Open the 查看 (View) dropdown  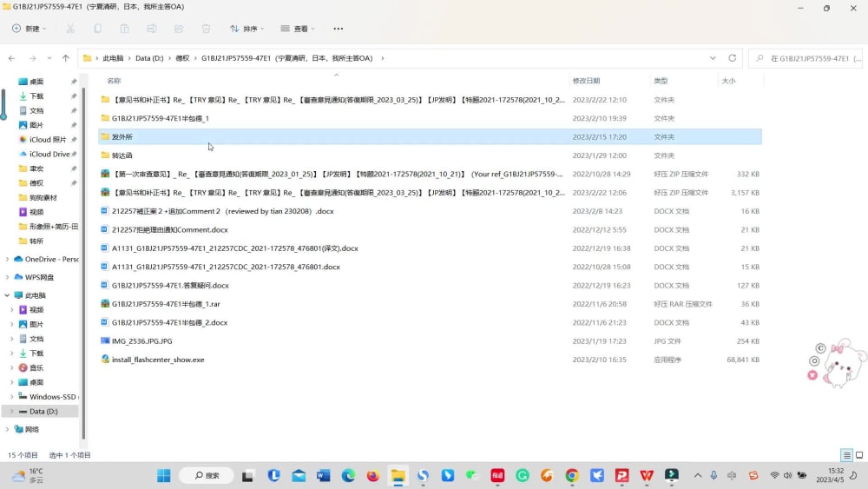(298, 29)
